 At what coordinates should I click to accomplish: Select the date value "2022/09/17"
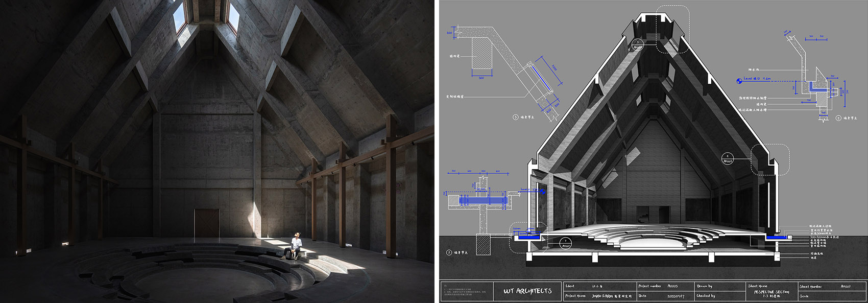[676, 296]
